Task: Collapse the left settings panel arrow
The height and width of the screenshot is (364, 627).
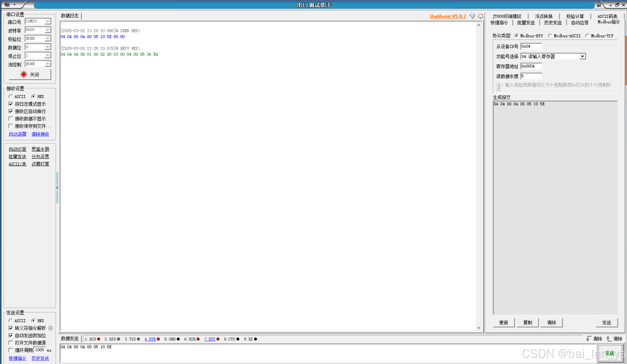Action: click(x=57, y=188)
